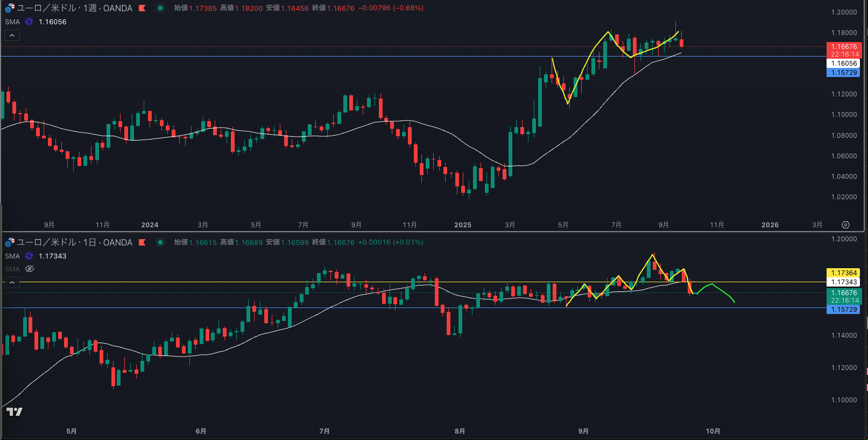Click the 10月 label on daily time axis
868x440 pixels.
click(x=713, y=431)
